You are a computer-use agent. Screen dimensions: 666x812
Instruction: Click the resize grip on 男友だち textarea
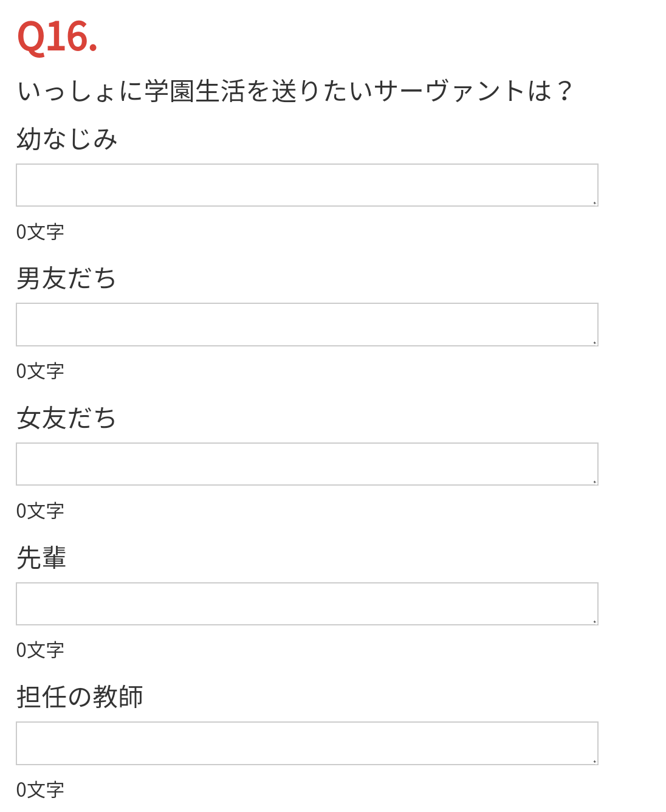[594, 342]
